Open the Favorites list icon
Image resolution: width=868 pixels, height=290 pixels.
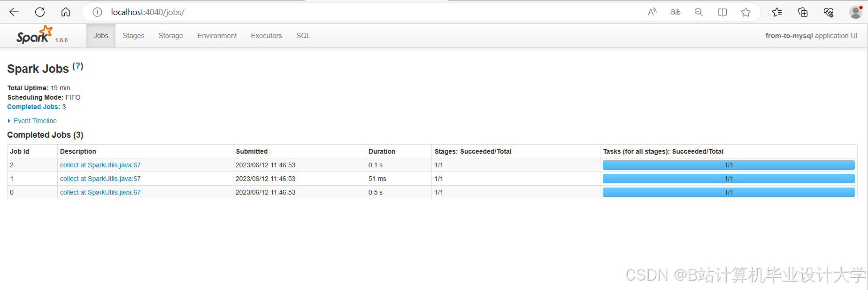click(x=777, y=12)
